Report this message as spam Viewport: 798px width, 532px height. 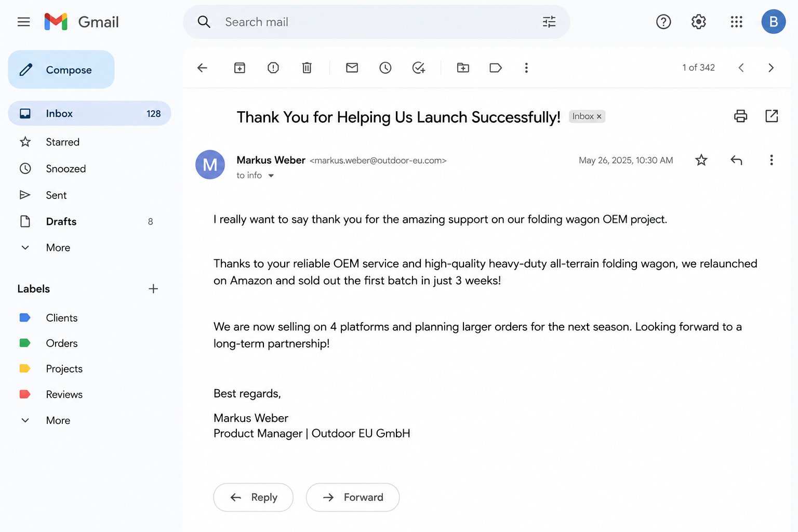tap(273, 68)
